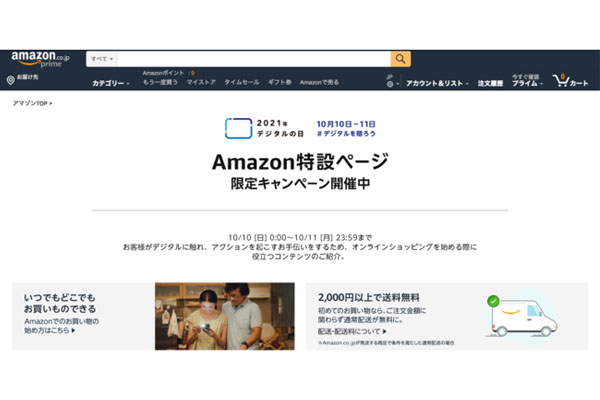Click the delivery location pin icon
Screen dimensions: 600x400
11,80
